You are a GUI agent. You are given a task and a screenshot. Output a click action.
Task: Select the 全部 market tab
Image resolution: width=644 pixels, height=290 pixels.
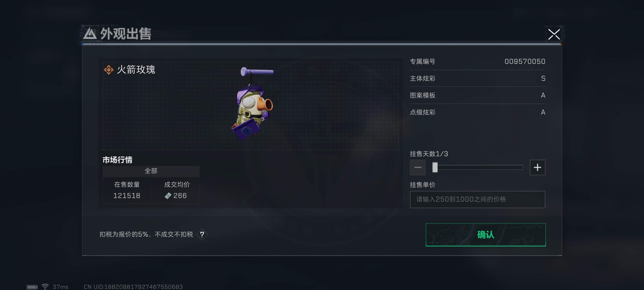coord(151,171)
